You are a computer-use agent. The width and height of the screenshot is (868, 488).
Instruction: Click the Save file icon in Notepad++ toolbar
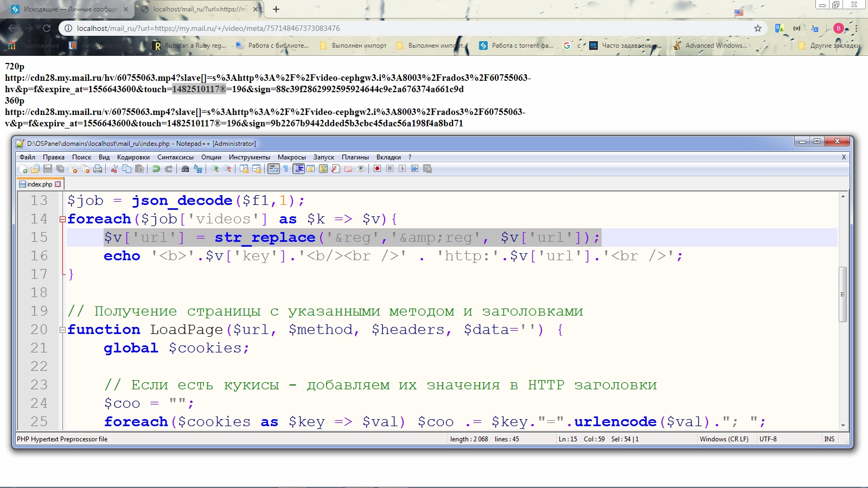(48, 169)
